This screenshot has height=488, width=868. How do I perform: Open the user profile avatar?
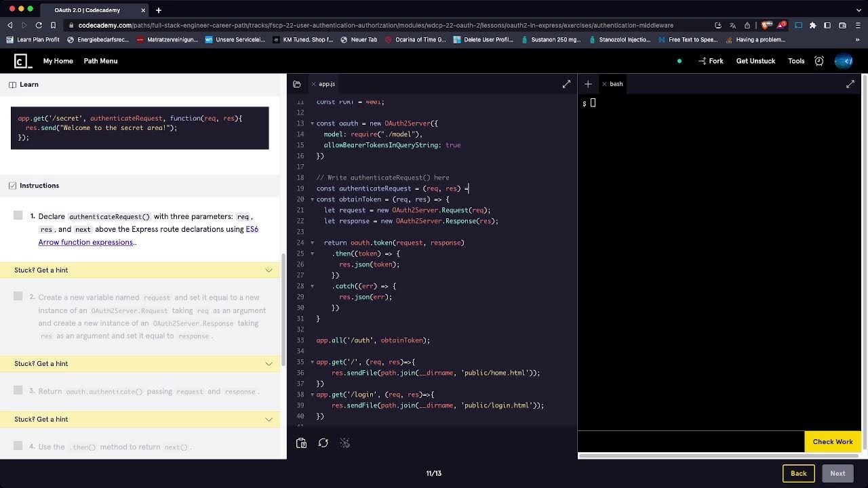coord(844,61)
